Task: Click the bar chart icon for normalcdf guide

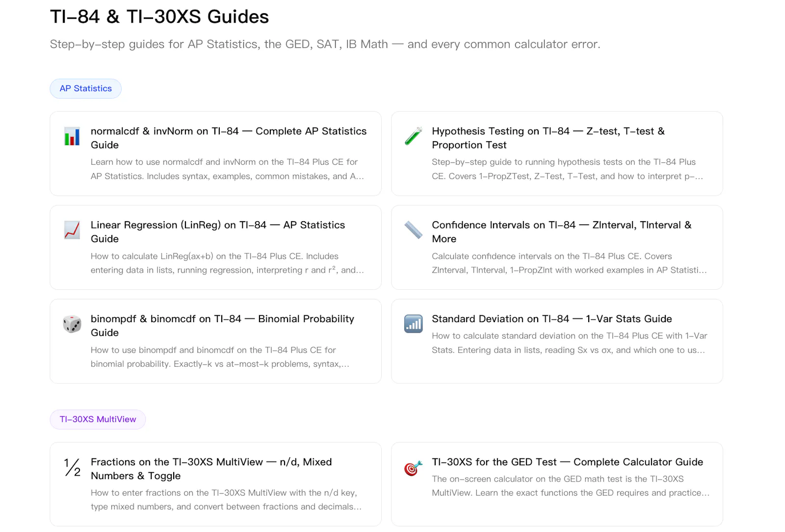Action: (72, 136)
